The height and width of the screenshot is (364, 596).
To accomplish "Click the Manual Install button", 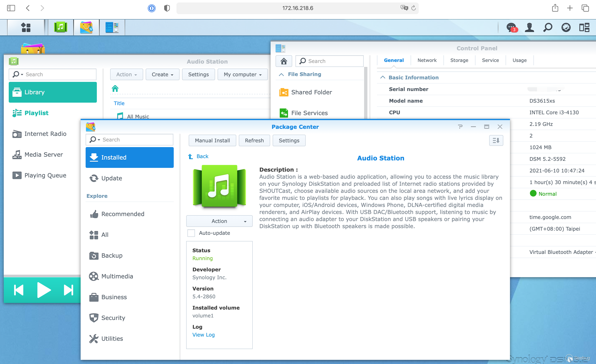I will [212, 140].
